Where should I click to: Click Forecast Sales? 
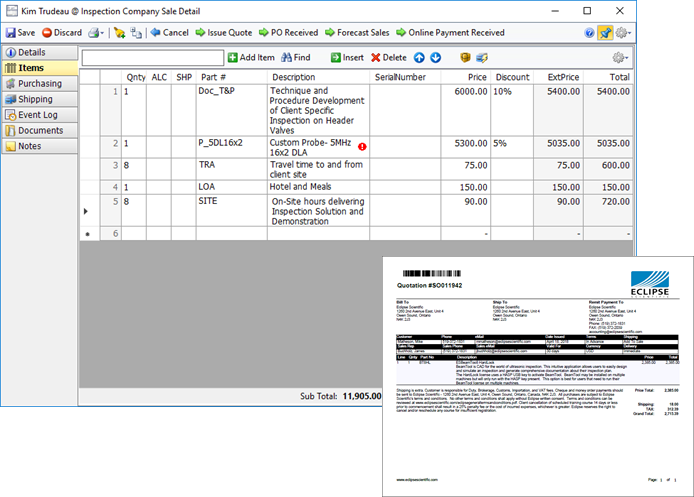tap(357, 33)
